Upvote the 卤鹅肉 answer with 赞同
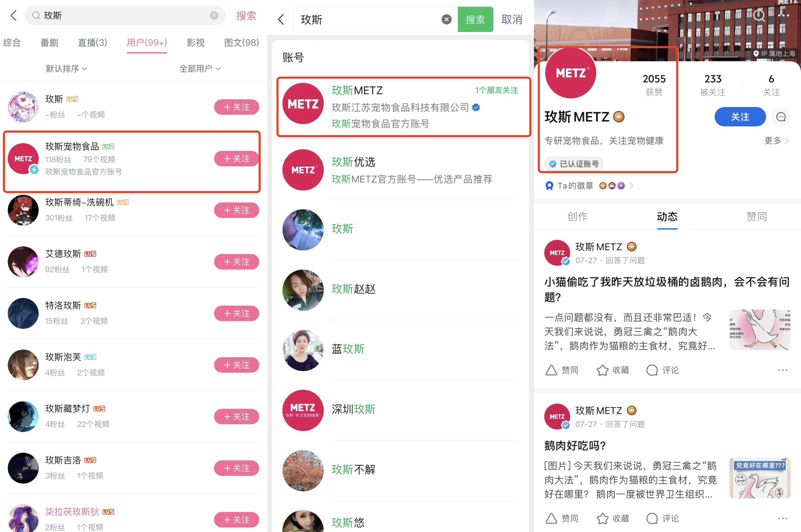Image resolution: width=801 pixels, height=532 pixels. coord(562,370)
